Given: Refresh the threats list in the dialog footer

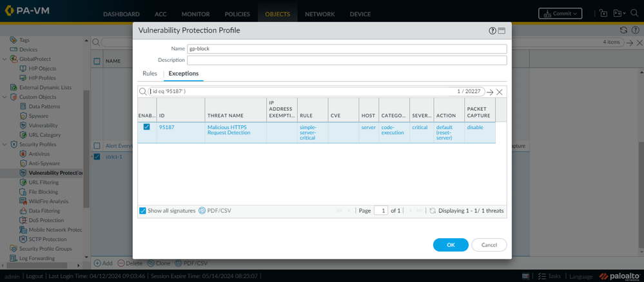Looking at the screenshot, I should coord(433,211).
